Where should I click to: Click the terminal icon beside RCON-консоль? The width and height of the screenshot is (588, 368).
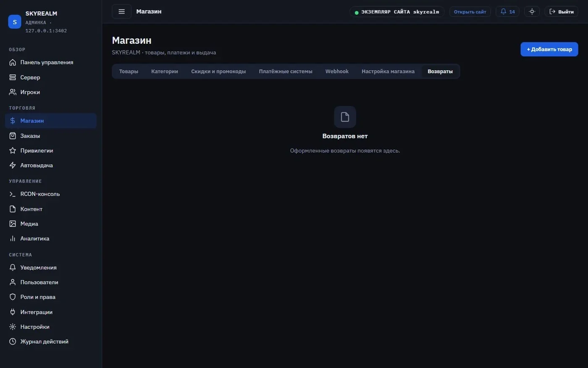13,194
